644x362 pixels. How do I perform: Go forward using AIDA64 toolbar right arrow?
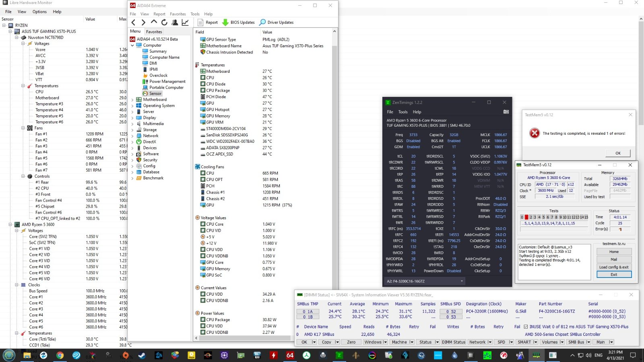click(143, 23)
